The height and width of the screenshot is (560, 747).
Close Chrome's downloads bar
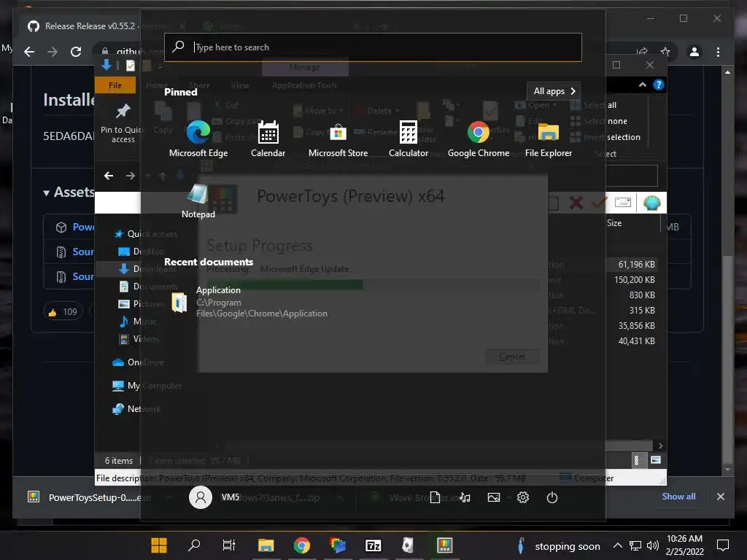[x=720, y=497]
